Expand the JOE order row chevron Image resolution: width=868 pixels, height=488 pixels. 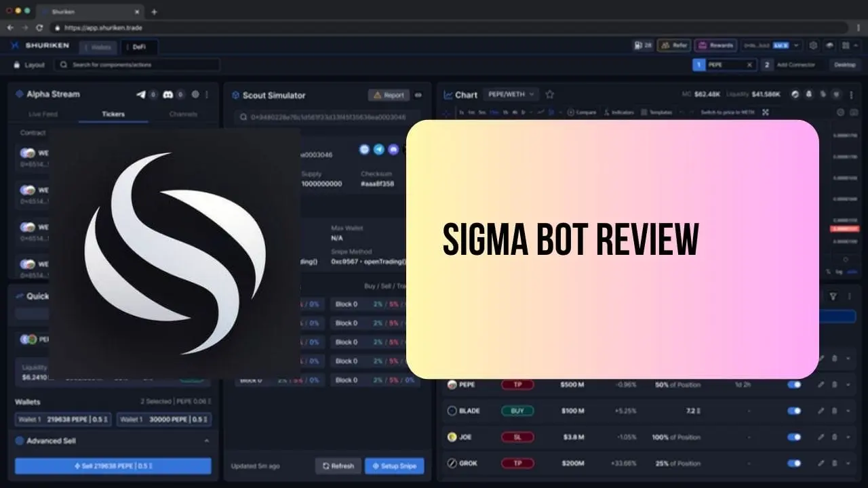pos(848,437)
